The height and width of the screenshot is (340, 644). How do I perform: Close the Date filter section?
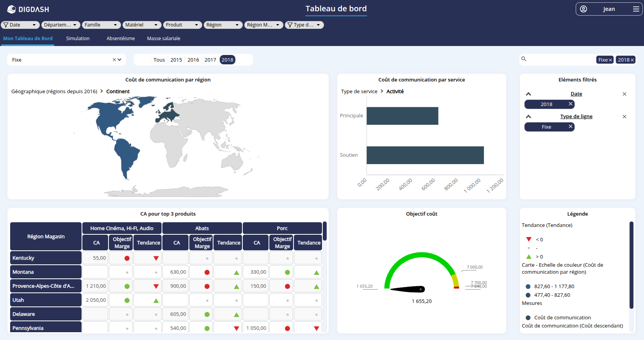coord(624,94)
